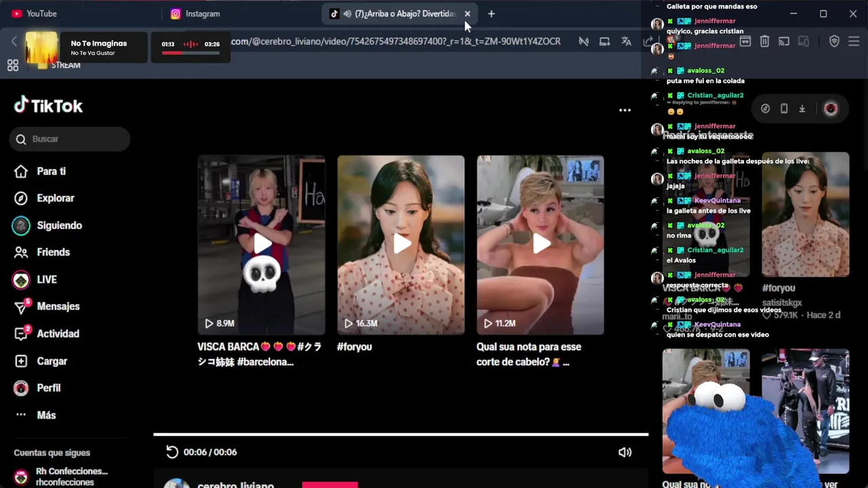Play the Qual sua nota haircut video

[540, 245]
